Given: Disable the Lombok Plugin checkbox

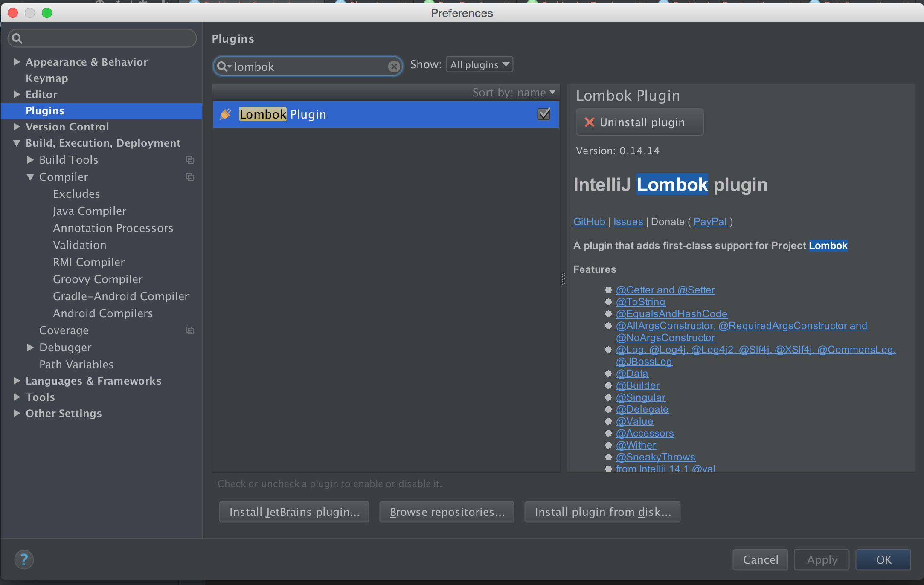Looking at the screenshot, I should (x=544, y=114).
